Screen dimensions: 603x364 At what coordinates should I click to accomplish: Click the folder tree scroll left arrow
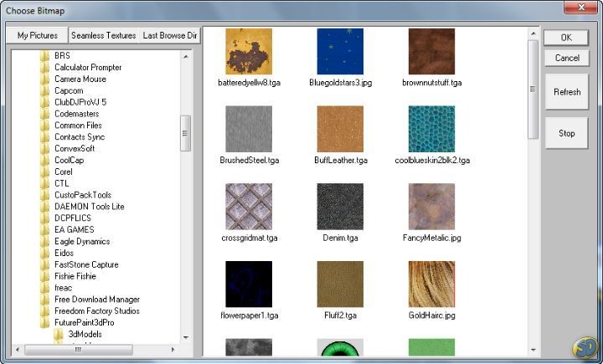(18, 350)
